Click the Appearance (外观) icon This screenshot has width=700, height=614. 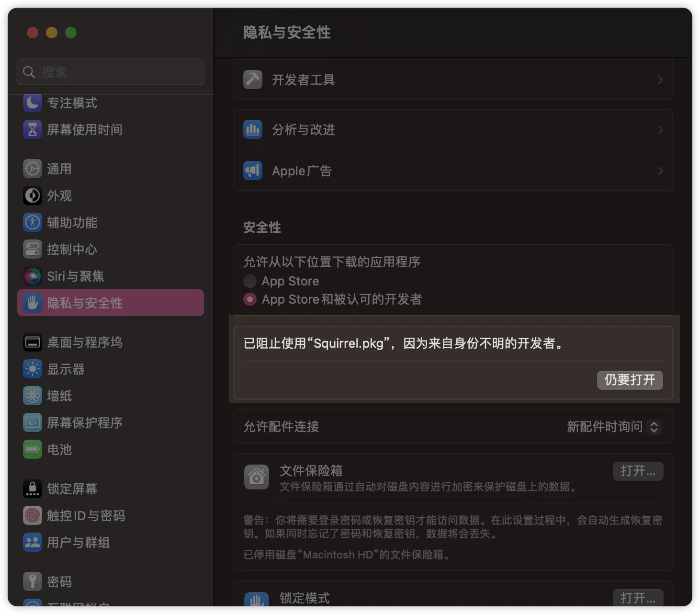pyautogui.click(x=33, y=195)
